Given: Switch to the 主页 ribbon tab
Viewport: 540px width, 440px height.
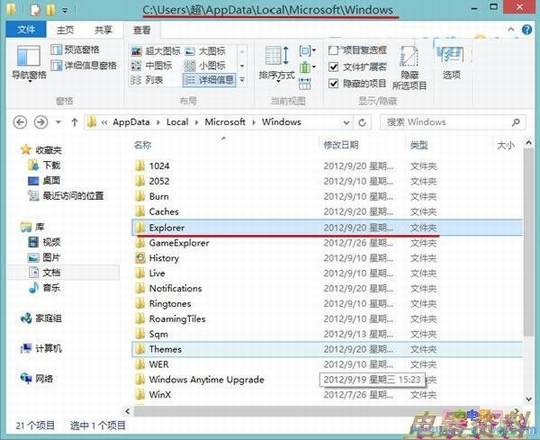Looking at the screenshot, I should point(65,30).
